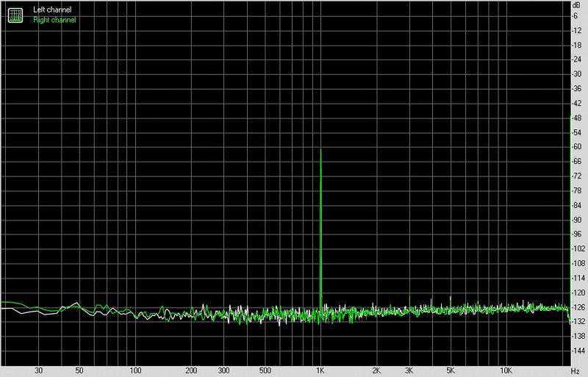This screenshot has width=588, height=377.
Task: Select the Right channel legend label
Action: tap(55, 20)
